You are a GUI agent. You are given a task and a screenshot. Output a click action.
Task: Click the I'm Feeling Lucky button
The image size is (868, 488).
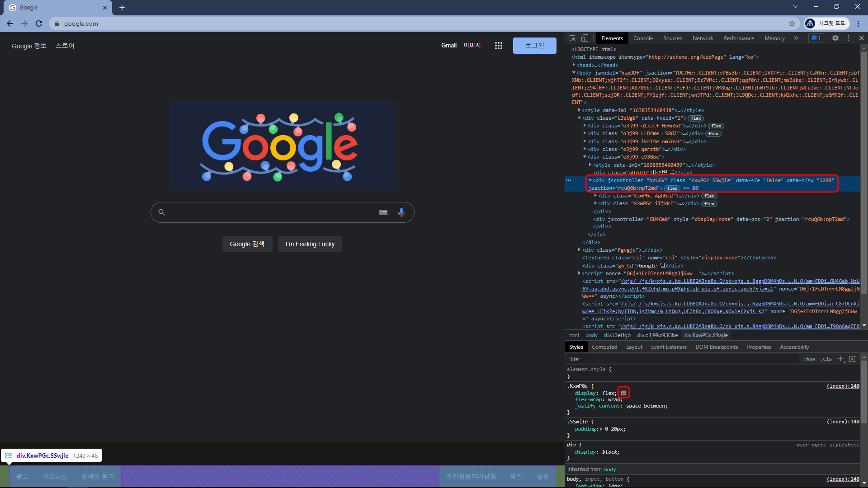tap(310, 244)
